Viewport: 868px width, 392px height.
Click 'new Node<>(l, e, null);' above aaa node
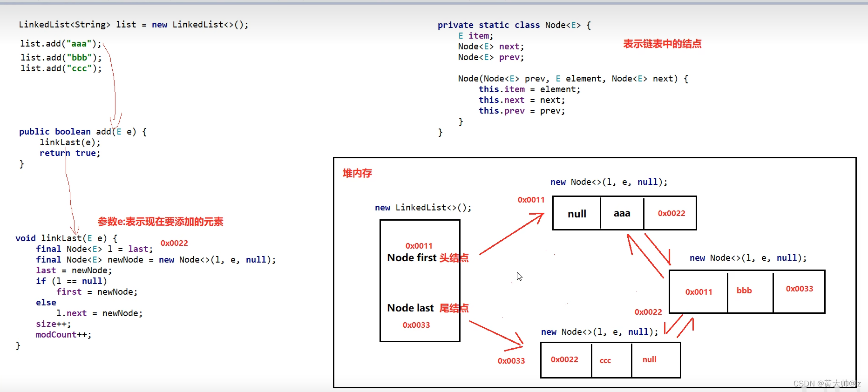609,182
